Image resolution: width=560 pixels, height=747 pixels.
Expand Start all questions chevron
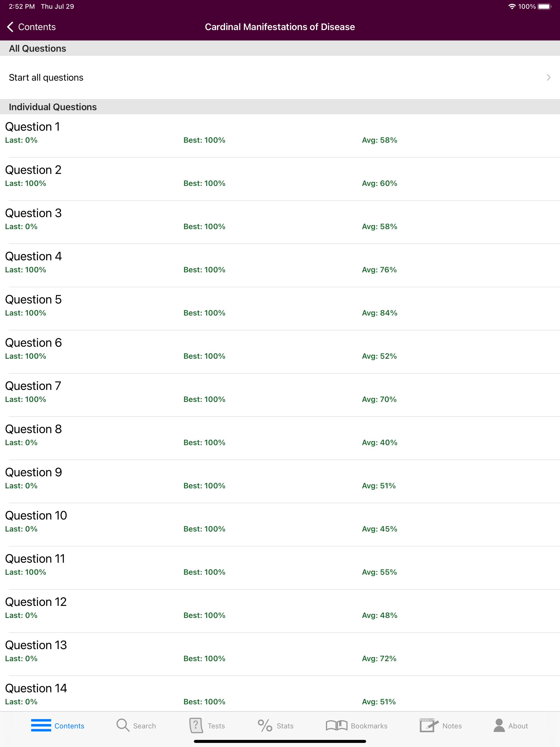coord(548,78)
